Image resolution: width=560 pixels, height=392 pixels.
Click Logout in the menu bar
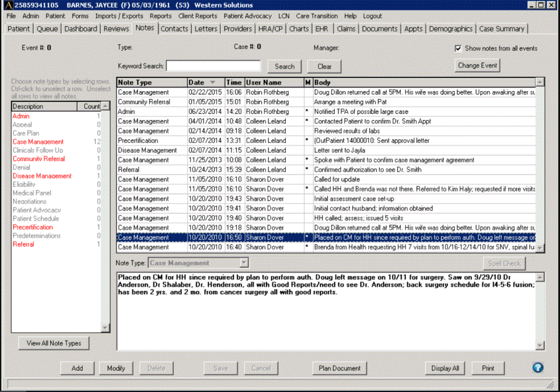click(373, 16)
